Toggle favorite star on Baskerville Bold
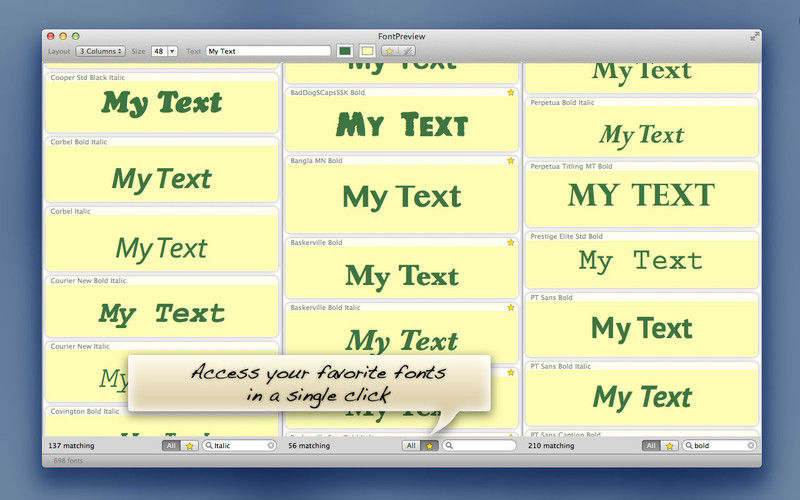The height and width of the screenshot is (500, 800). (x=510, y=242)
